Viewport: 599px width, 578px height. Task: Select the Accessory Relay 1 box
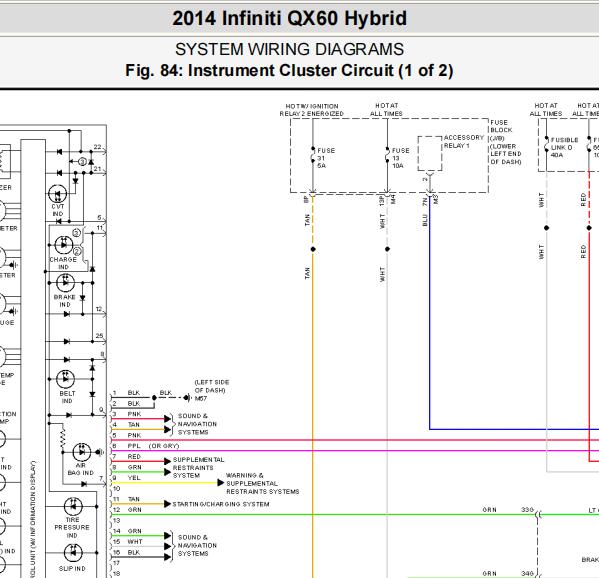pos(430,153)
